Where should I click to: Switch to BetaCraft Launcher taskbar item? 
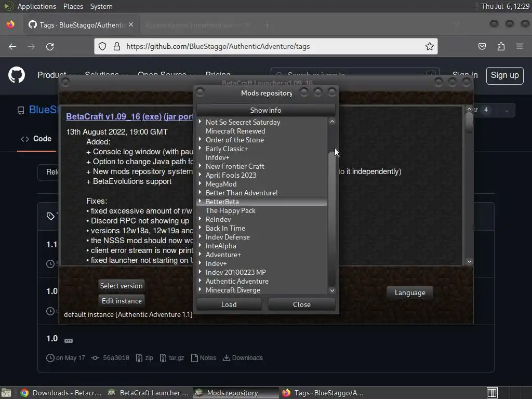point(149,393)
